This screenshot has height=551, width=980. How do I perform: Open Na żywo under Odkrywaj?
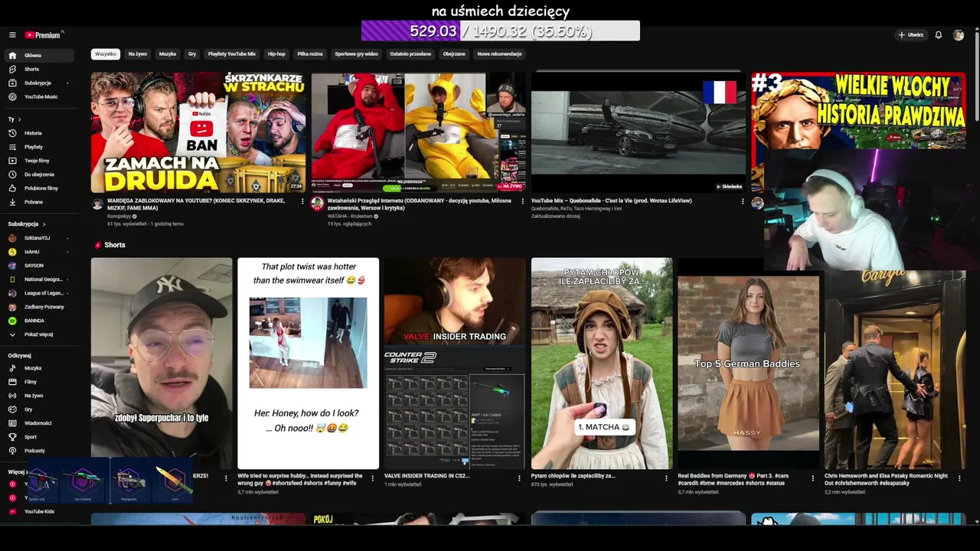(x=40, y=396)
